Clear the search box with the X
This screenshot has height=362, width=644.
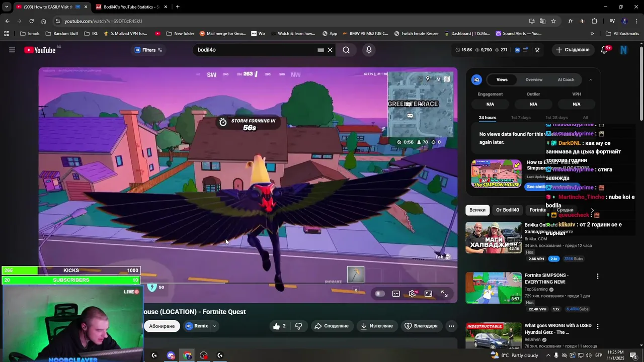[x=330, y=50]
